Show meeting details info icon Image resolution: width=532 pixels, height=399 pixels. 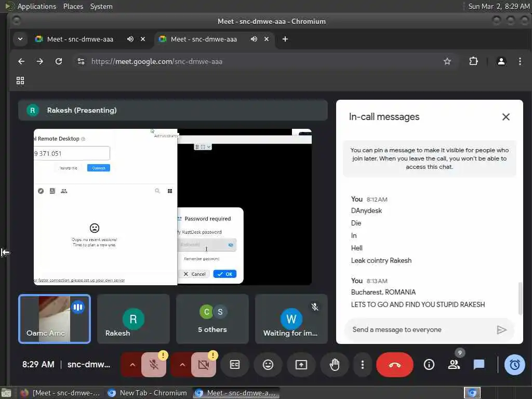[x=429, y=365]
